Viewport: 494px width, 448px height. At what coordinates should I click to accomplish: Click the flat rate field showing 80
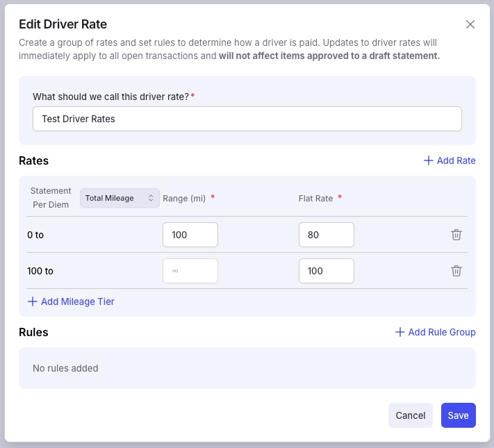(327, 235)
